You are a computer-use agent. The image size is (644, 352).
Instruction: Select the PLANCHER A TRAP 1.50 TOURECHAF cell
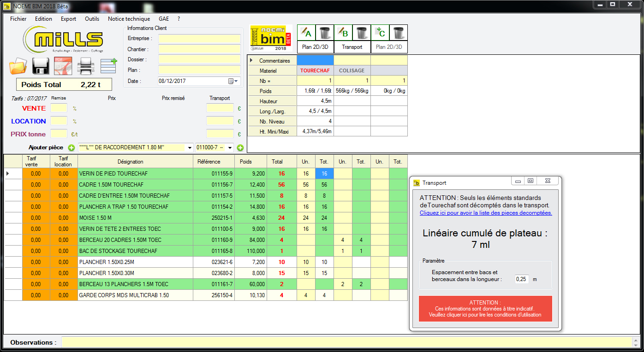pyautogui.click(x=135, y=207)
